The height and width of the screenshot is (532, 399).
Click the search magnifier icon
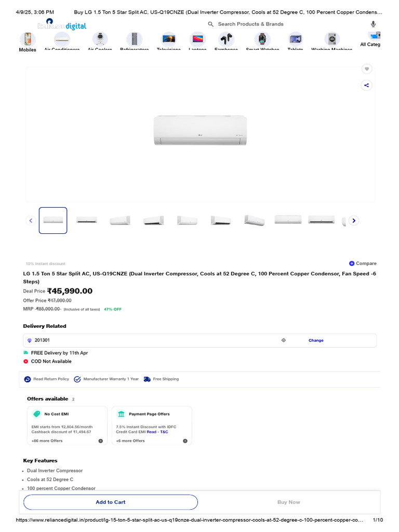pos(211,24)
